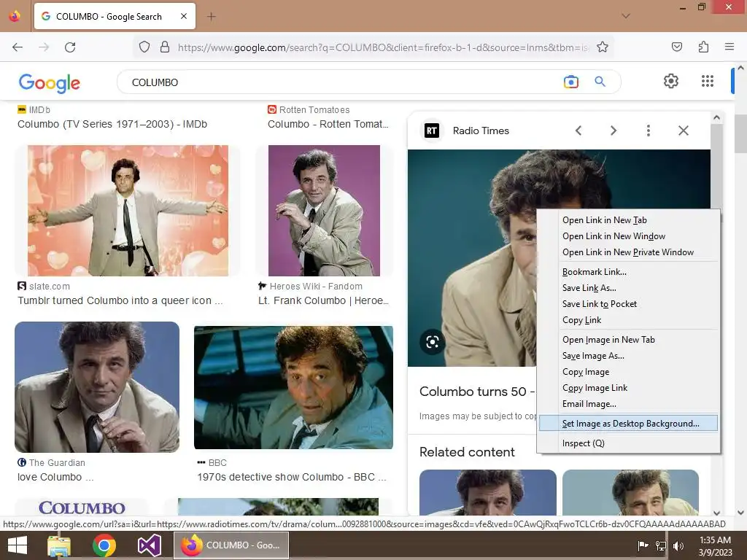Open Google quick settings gear

point(671,81)
